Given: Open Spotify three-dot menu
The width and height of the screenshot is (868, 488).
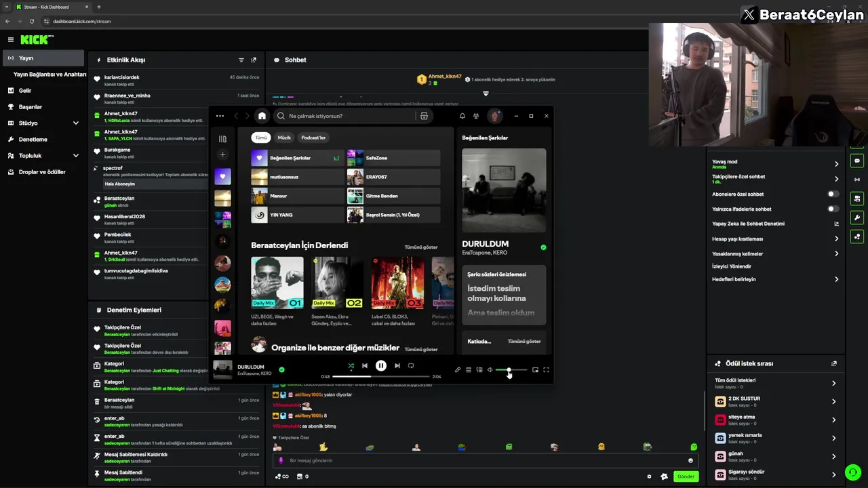Looking at the screenshot, I should (x=220, y=116).
